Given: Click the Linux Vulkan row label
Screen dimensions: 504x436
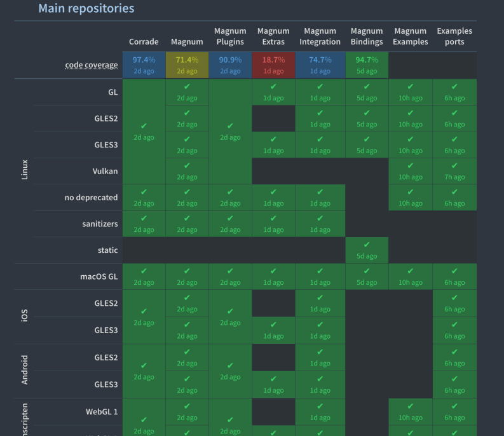Looking at the screenshot, I should pos(105,172).
